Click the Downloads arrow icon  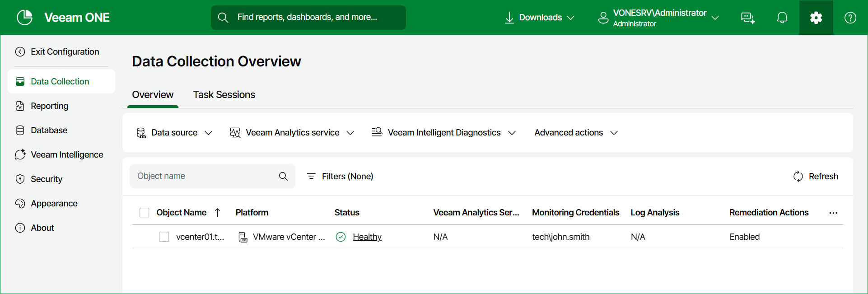509,18
